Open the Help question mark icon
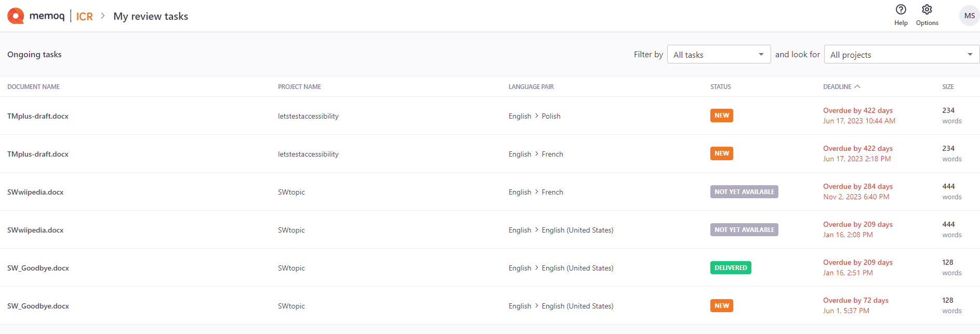The height and width of the screenshot is (334, 980). [x=900, y=10]
